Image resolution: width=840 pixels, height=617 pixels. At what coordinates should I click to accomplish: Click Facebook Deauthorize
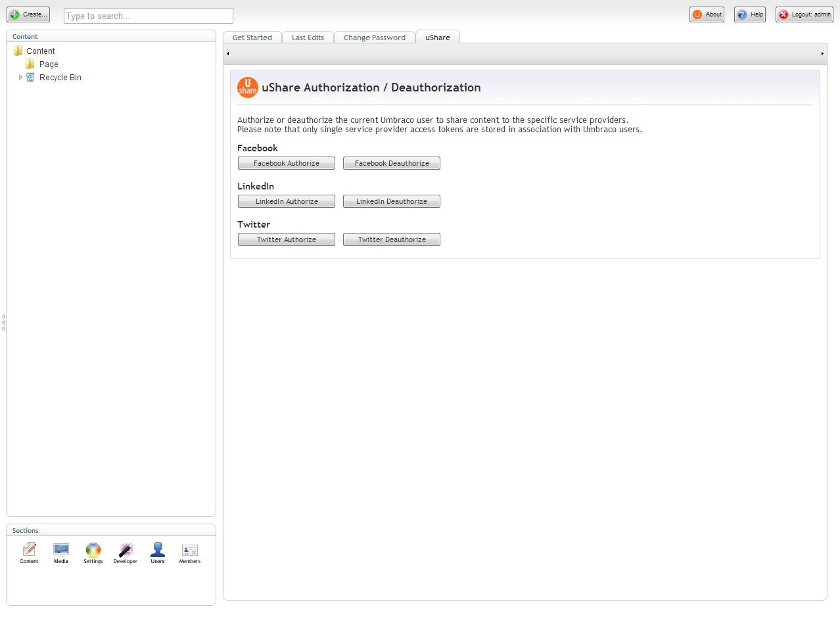(x=392, y=163)
